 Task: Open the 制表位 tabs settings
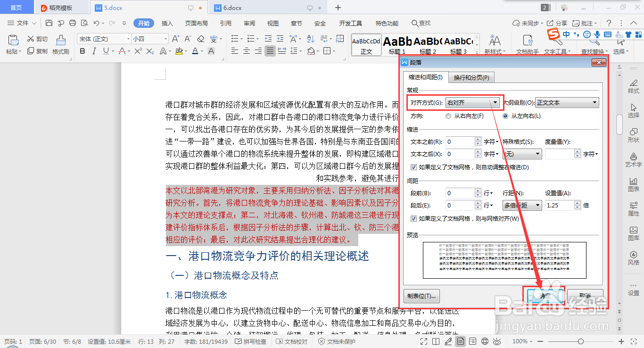tap(421, 295)
